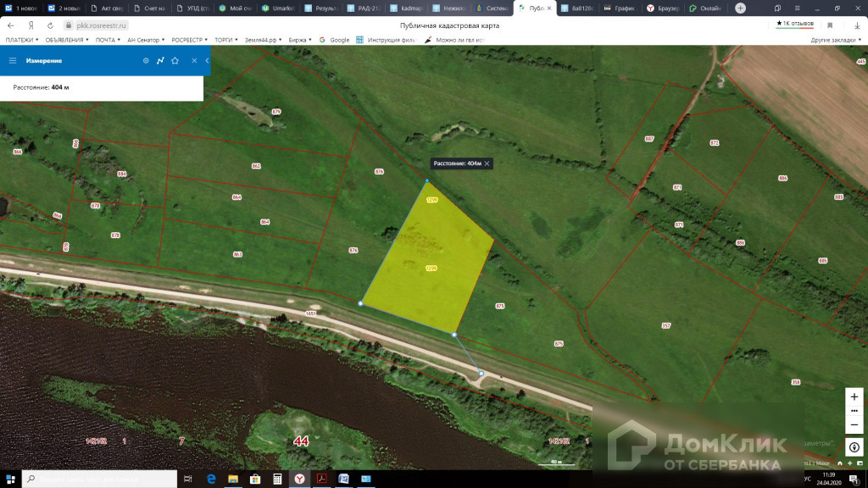Open the 'Можно ли гвл ист' bookmark

pyautogui.click(x=454, y=40)
